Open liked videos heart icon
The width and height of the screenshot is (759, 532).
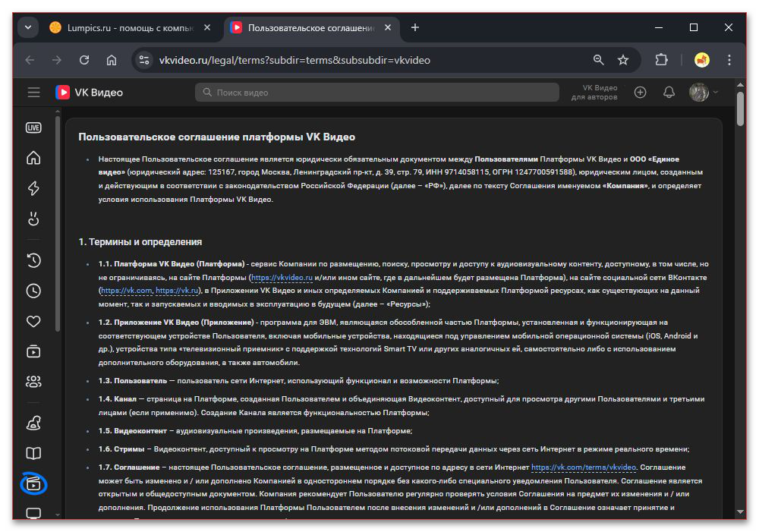click(x=33, y=322)
